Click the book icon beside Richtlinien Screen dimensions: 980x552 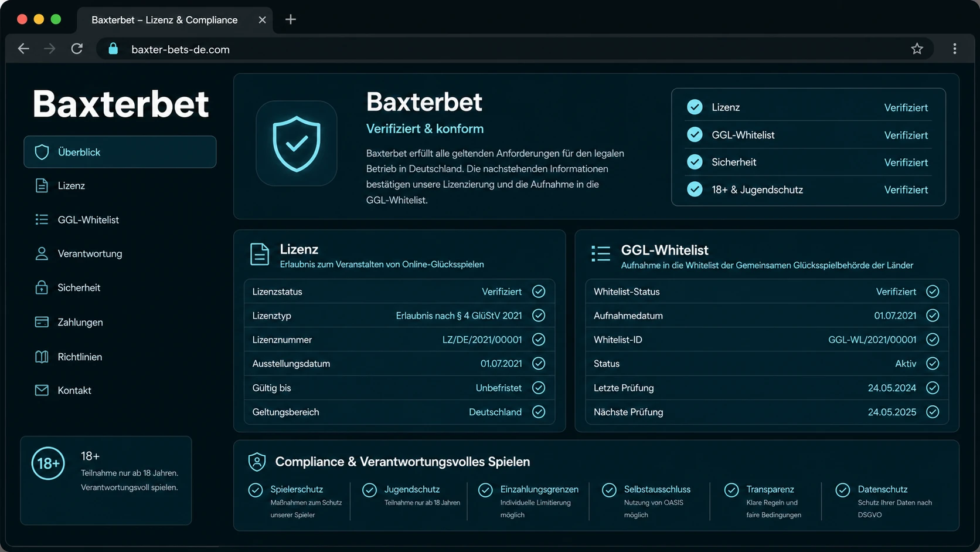tap(42, 357)
